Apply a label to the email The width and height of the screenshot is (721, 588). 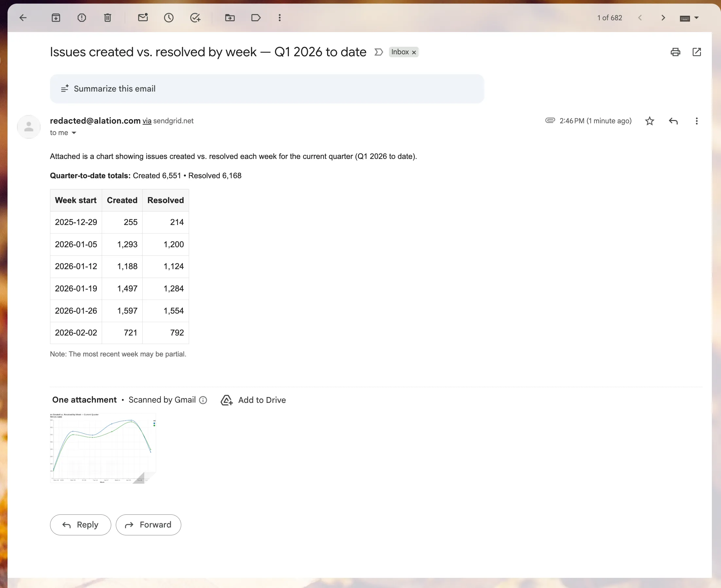(256, 18)
